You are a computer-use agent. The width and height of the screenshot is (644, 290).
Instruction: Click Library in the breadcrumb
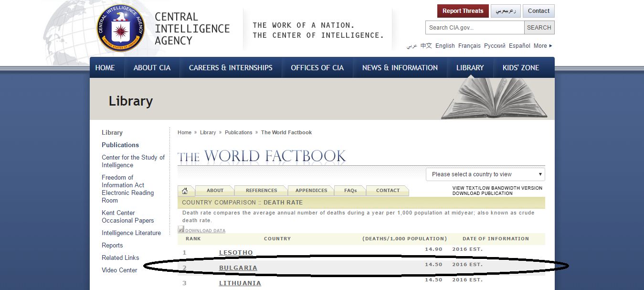(x=208, y=133)
